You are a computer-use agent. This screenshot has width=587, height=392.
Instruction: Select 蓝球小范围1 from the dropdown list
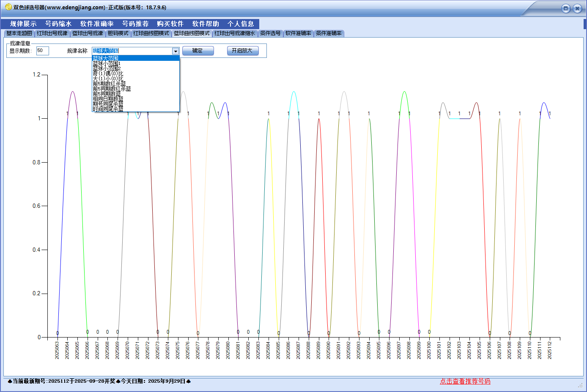click(x=107, y=63)
